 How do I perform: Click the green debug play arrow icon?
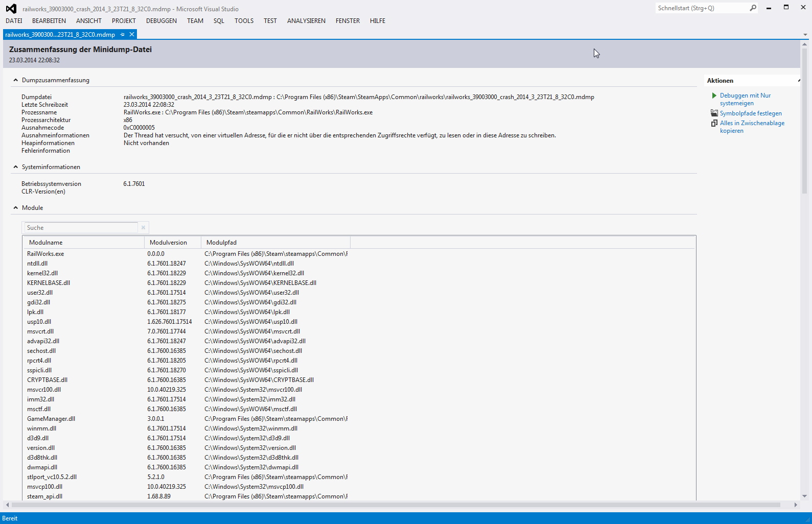(x=714, y=96)
